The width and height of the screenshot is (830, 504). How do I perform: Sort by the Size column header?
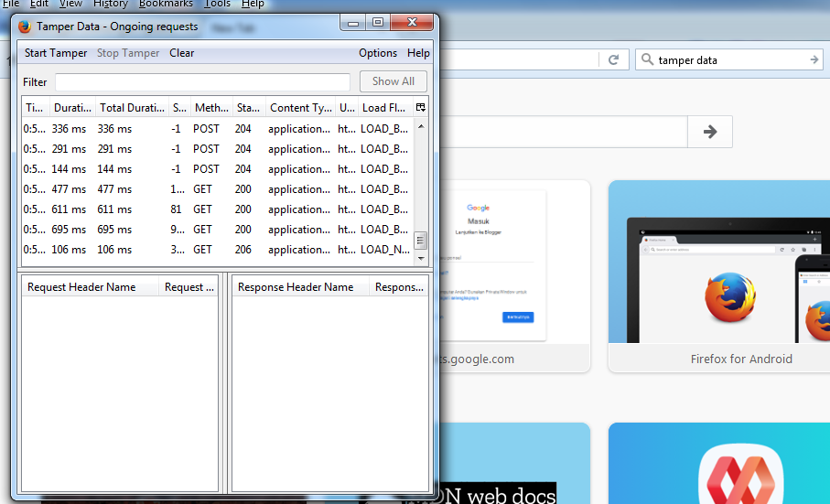[179, 107]
